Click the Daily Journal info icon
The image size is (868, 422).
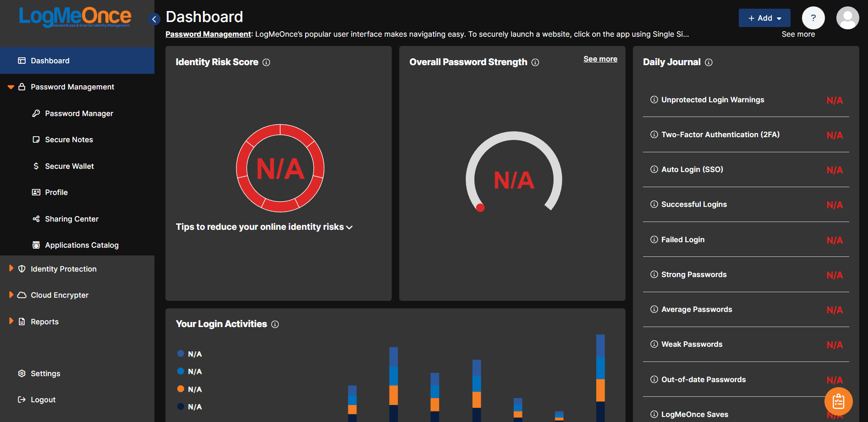(x=709, y=62)
